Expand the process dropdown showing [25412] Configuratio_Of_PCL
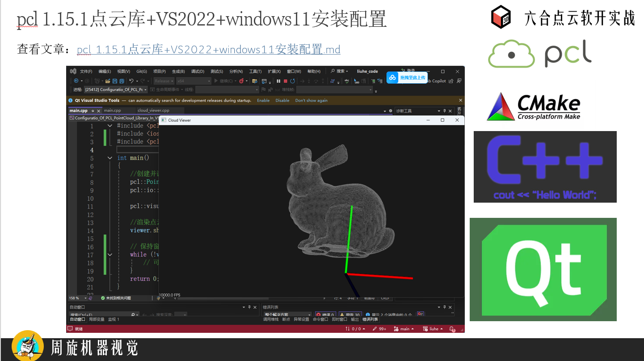 [x=146, y=89]
